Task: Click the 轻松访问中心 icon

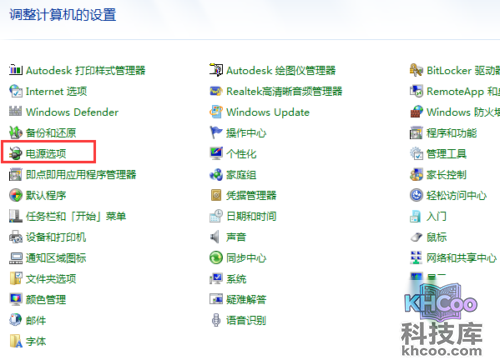Action: [x=416, y=195]
